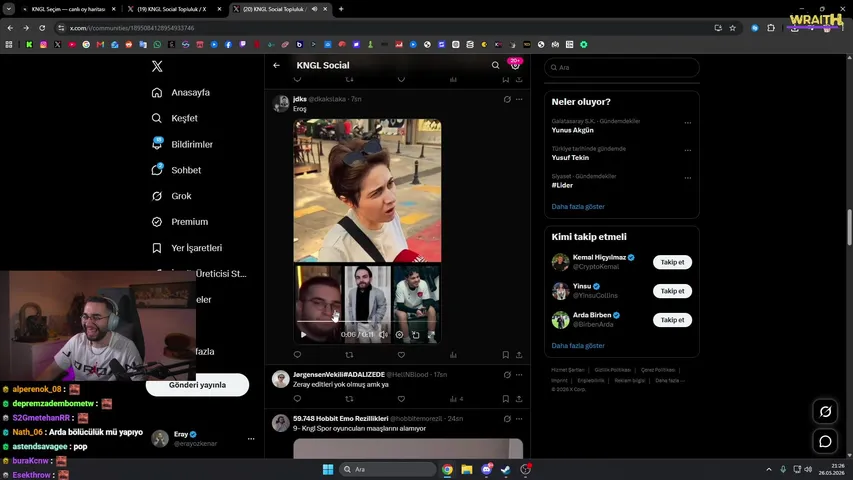Screen dimensions: 853x480
Task: Open File Explorer from taskbar
Action: 467,469
